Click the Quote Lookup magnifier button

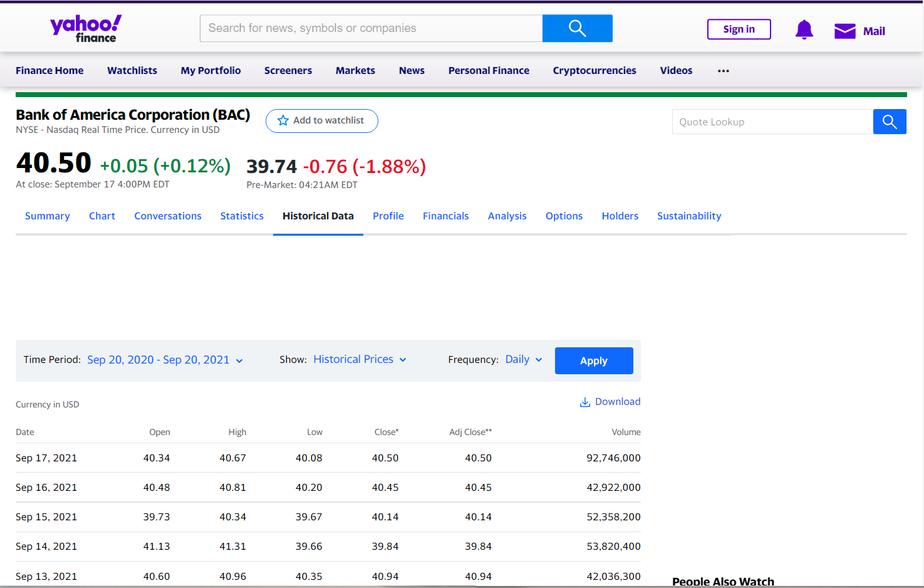890,122
